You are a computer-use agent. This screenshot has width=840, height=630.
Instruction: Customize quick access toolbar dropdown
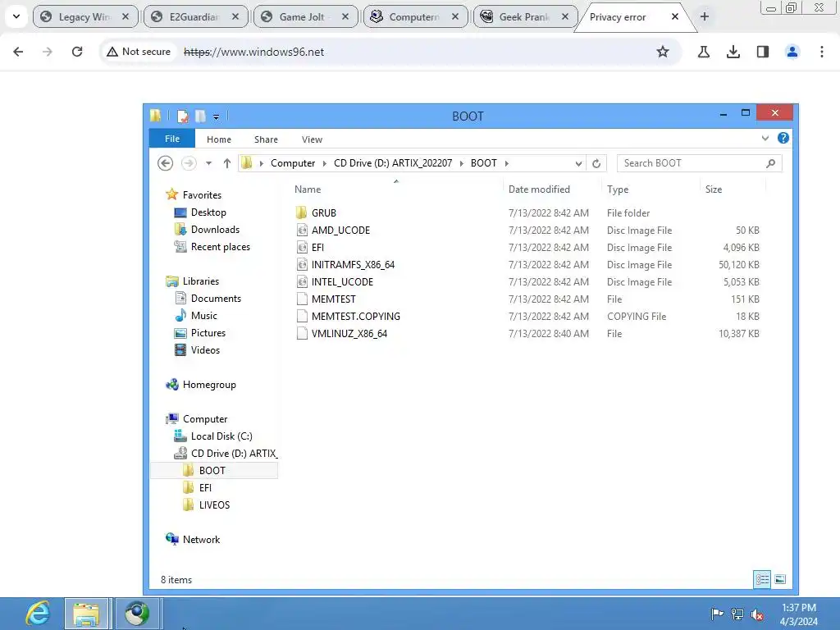(x=216, y=116)
